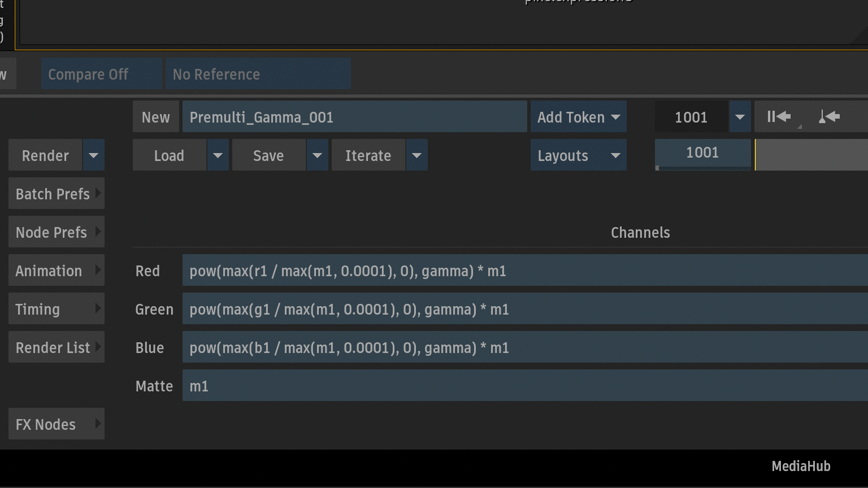Open the Timing menu

click(57, 309)
